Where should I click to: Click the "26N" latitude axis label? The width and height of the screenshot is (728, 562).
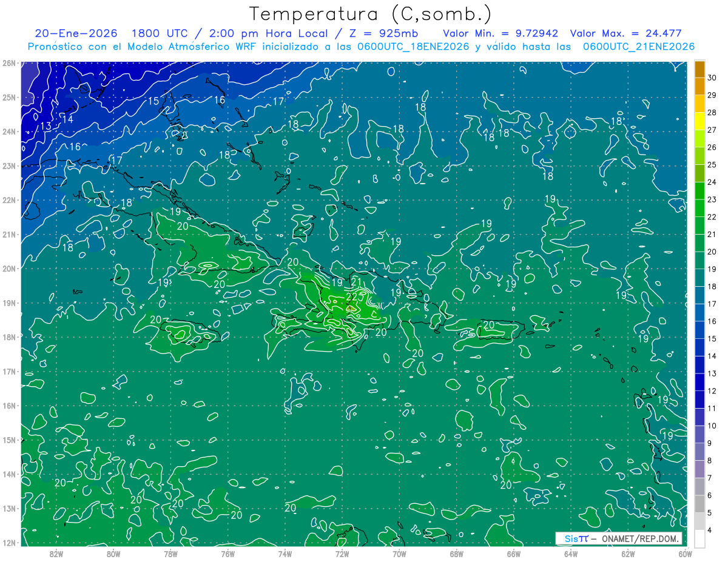pos(8,63)
